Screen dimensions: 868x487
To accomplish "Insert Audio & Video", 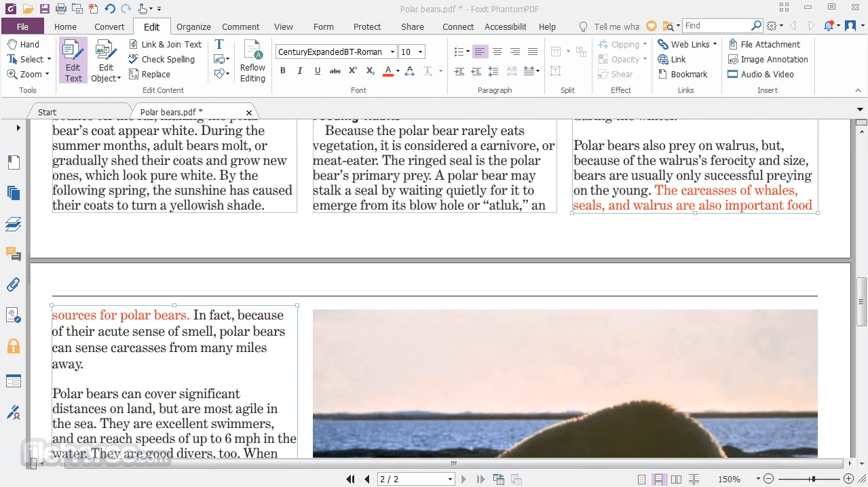I will [760, 74].
